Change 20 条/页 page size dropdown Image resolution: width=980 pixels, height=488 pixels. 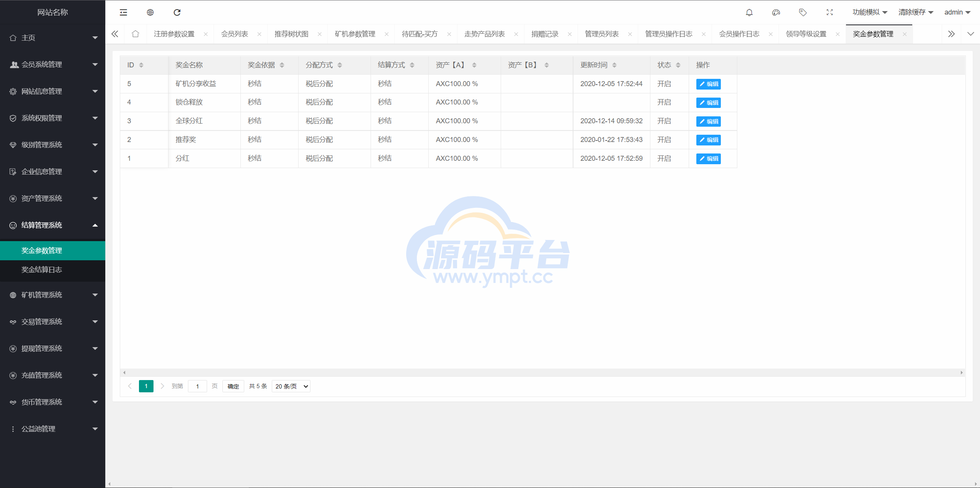[291, 386]
